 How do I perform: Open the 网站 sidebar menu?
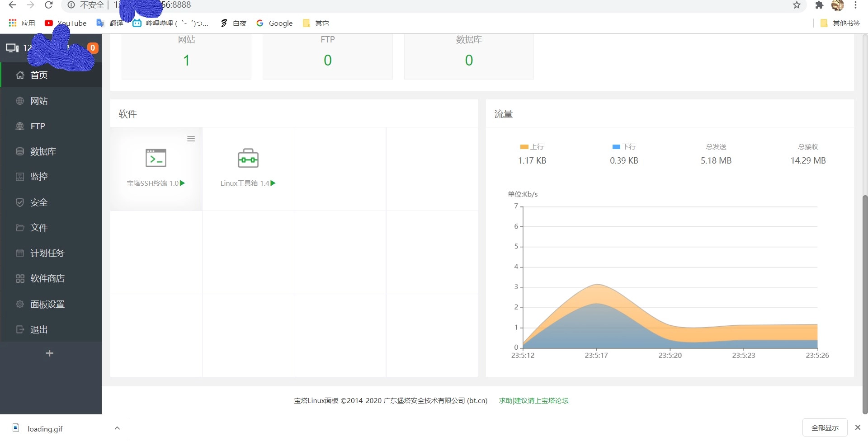pyautogui.click(x=51, y=101)
